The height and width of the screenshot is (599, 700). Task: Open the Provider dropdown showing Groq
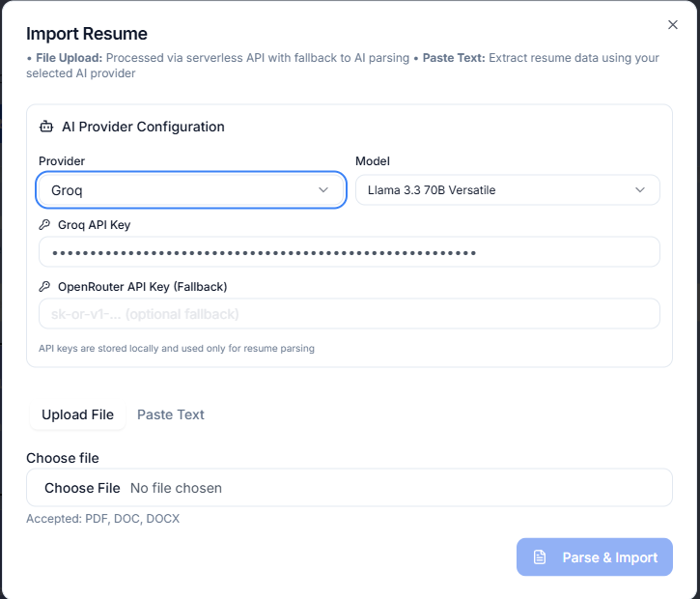pyautogui.click(x=190, y=190)
